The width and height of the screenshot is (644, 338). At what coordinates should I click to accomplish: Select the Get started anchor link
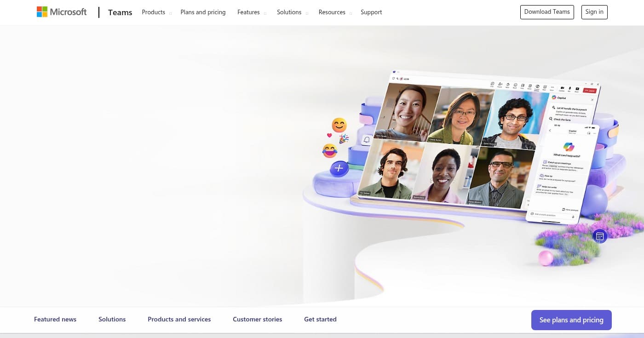pyautogui.click(x=320, y=319)
